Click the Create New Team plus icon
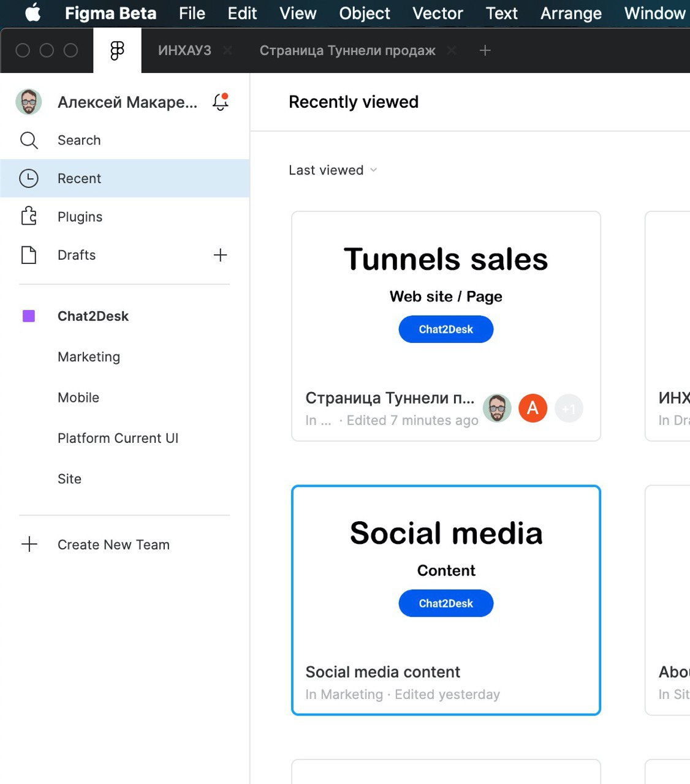690x784 pixels. [29, 545]
